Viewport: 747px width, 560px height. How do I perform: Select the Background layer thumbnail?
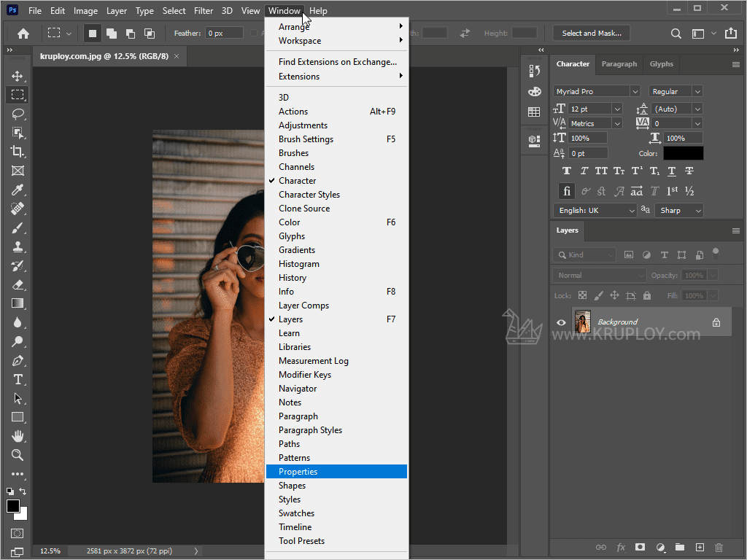pos(582,322)
